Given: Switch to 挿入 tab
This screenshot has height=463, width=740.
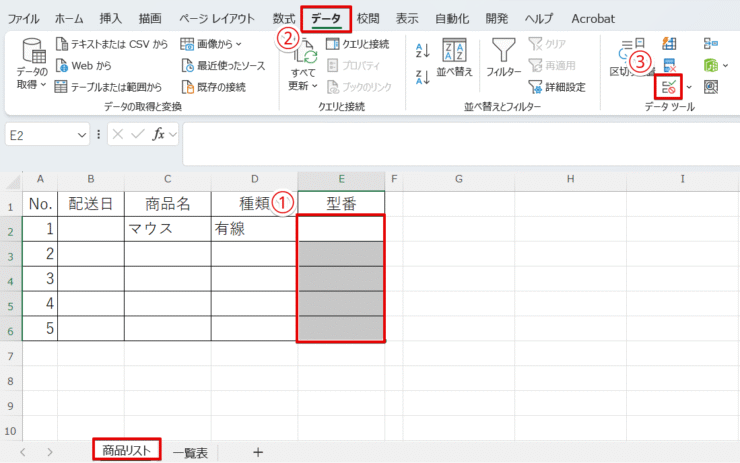Looking at the screenshot, I should [110, 19].
